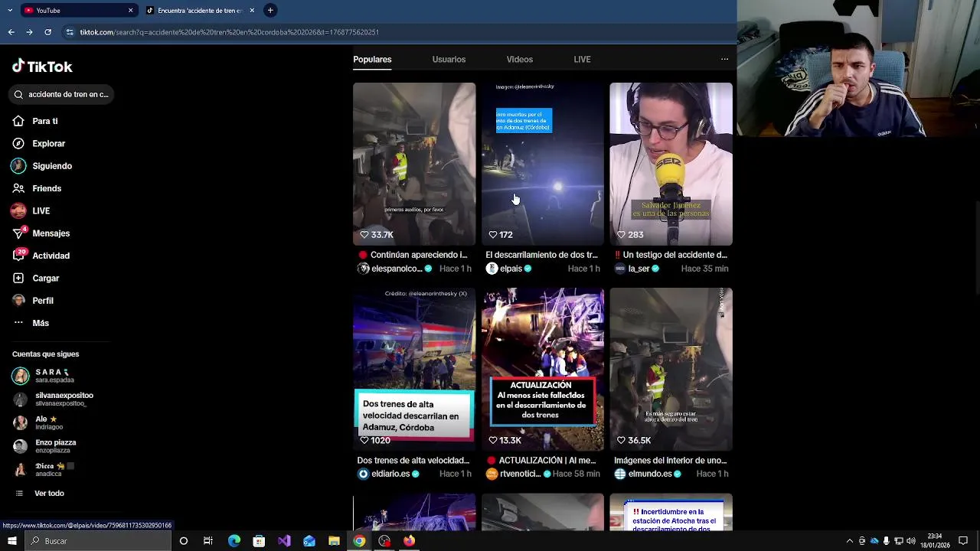Open Firefox from taskbar
The height and width of the screenshot is (551, 980).
(x=410, y=541)
